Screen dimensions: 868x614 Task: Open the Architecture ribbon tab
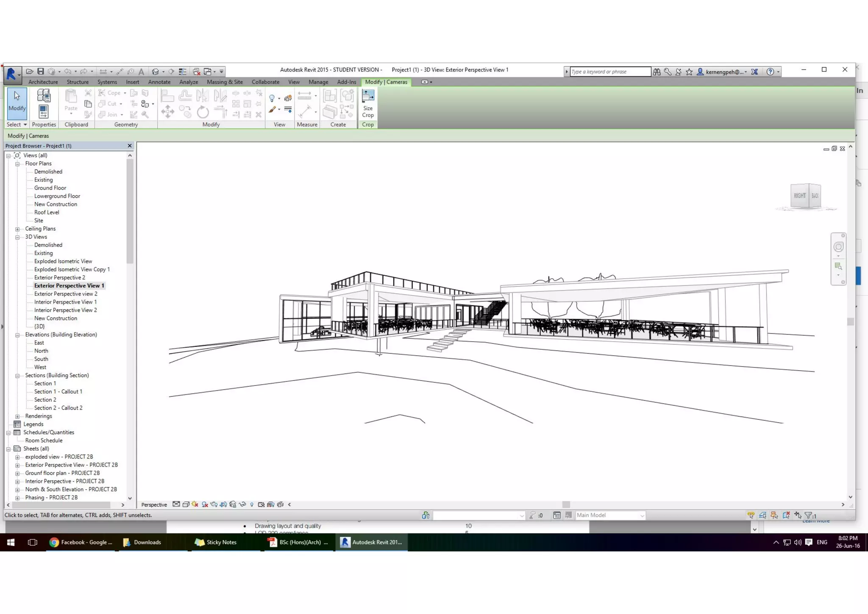43,82
